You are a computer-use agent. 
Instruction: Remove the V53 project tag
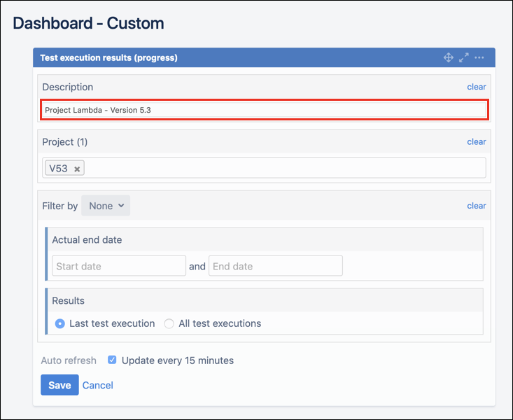[77, 169]
